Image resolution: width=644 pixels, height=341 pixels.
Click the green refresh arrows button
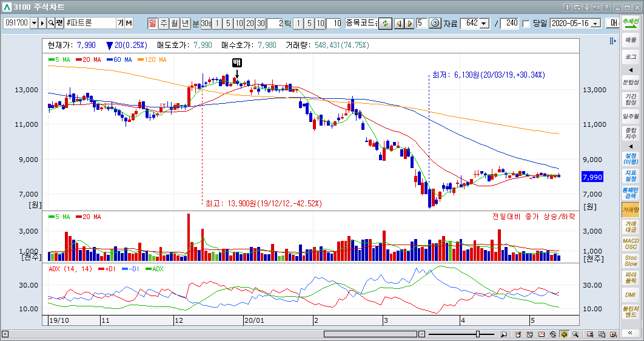click(x=385, y=24)
